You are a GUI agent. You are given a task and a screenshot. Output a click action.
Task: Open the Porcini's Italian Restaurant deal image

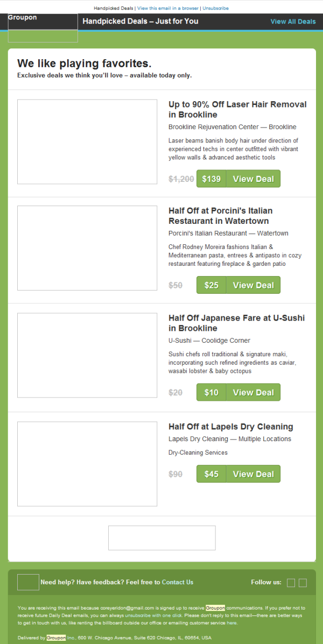87,248
